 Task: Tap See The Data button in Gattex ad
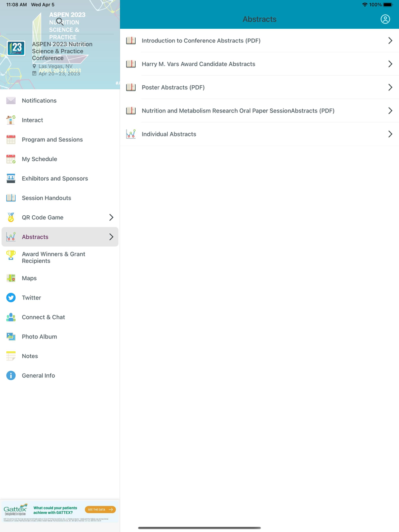100,510
